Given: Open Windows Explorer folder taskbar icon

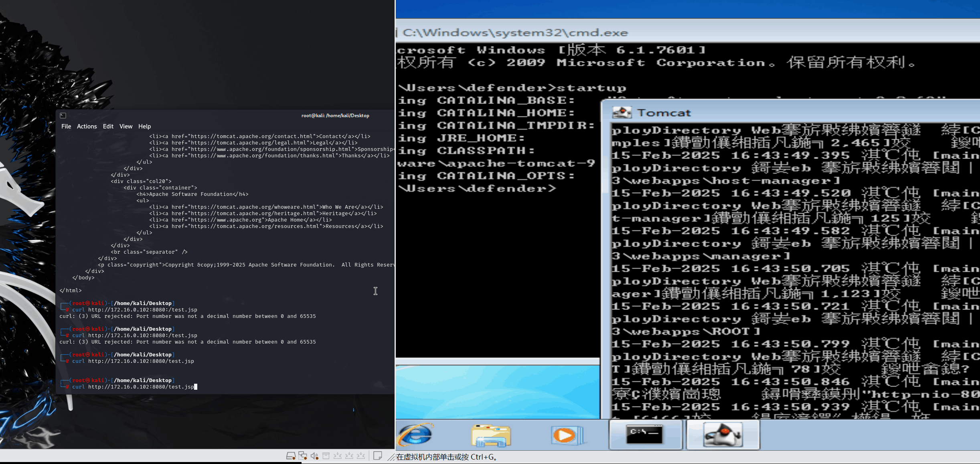Looking at the screenshot, I should point(491,436).
